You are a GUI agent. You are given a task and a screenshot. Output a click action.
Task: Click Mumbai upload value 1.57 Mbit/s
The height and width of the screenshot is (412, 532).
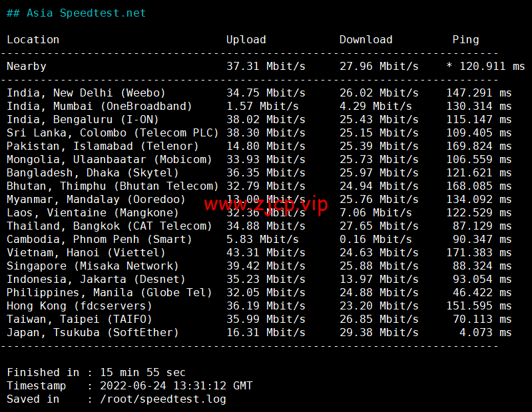(x=262, y=106)
